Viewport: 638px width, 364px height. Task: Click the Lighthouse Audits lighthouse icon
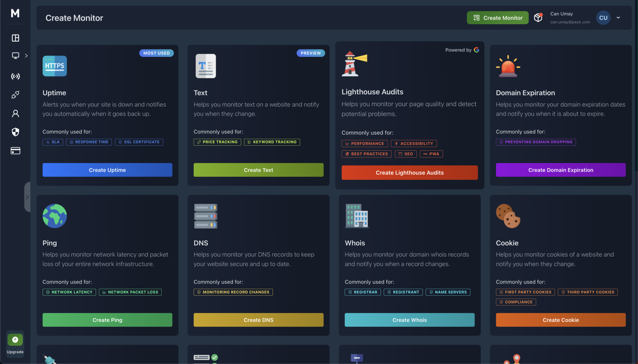(354, 64)
